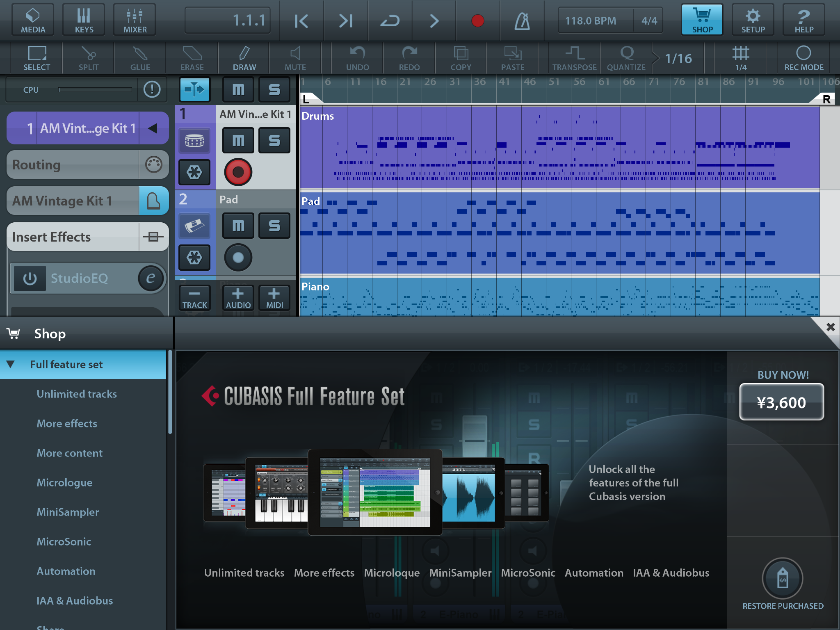Open the Pad track keyboard instrument icon
The image size is (840, 630).
coord(194,226)
